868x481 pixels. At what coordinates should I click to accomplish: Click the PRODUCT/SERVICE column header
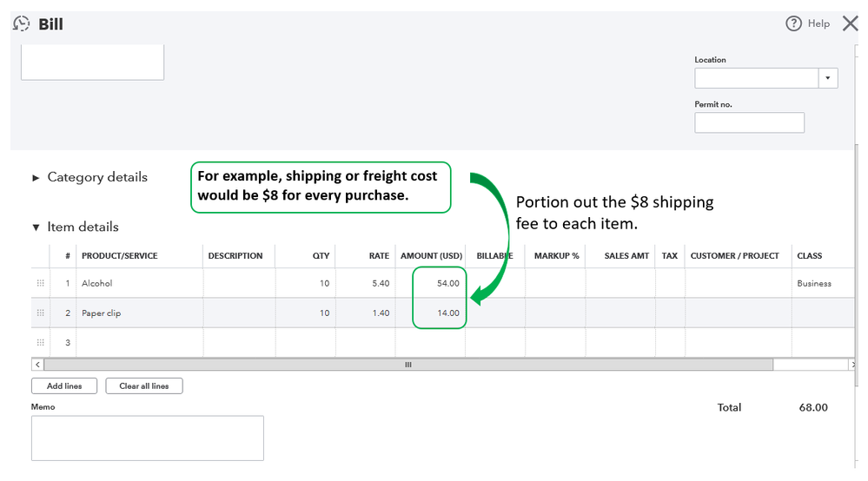click(x=120, y=256)
